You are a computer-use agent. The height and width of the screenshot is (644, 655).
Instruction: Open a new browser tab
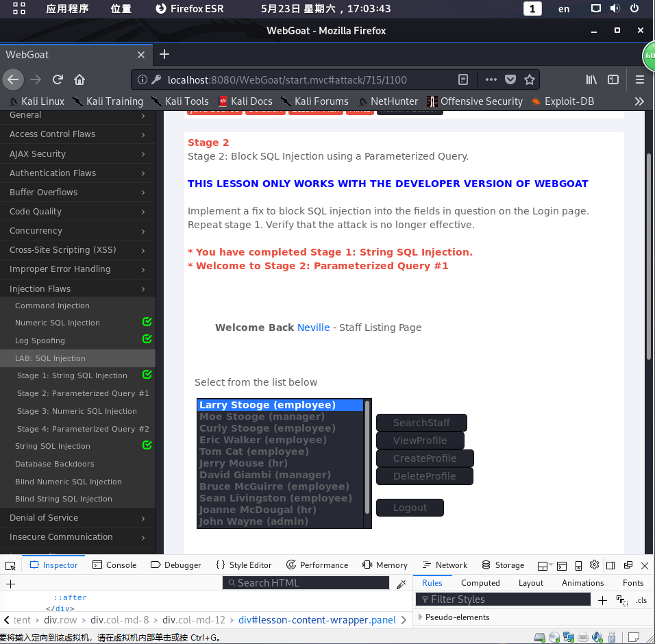pyautogui.click(x=164, y=54)
